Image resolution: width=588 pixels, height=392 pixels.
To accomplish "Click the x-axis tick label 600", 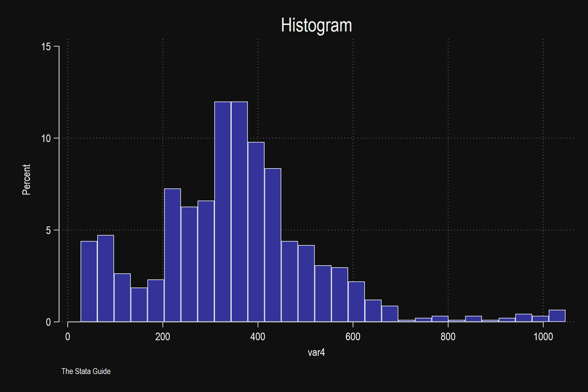I will (353, 337).
